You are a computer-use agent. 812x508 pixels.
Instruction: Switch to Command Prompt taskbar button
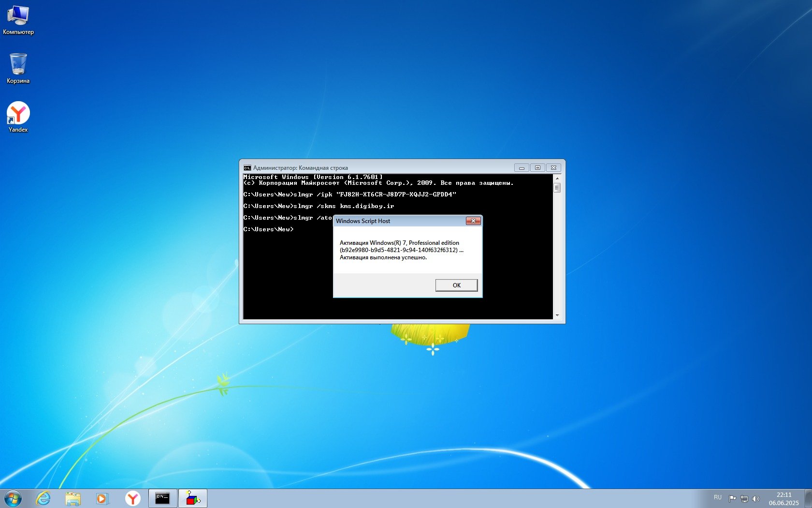(163, 498)
